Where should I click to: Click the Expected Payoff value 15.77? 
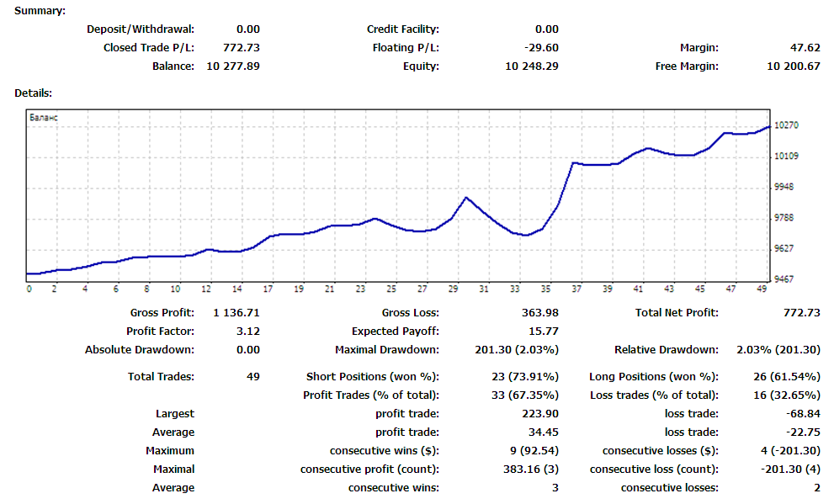[x=544, y=332]
